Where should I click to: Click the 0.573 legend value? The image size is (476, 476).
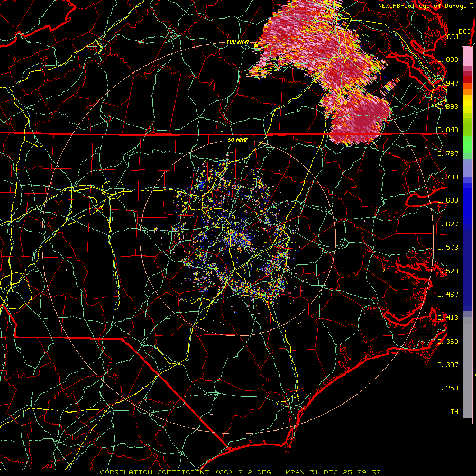(448, 248)
